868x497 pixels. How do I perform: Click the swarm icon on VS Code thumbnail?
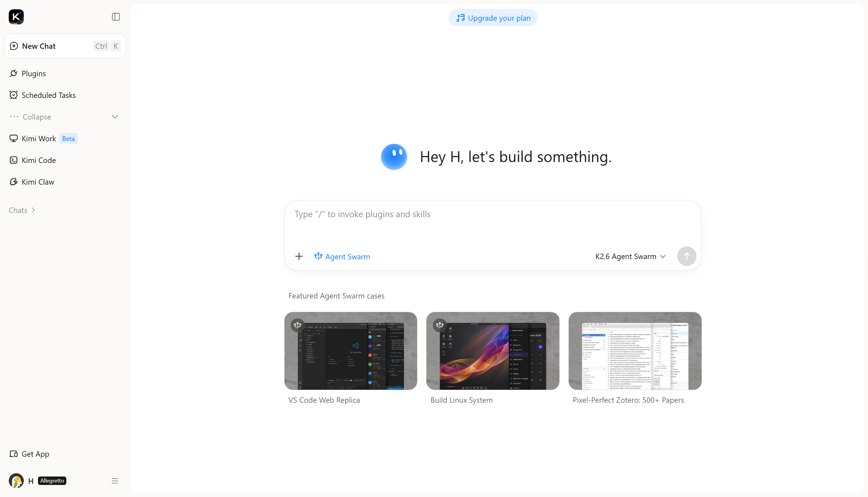click(x=297, y=325)
